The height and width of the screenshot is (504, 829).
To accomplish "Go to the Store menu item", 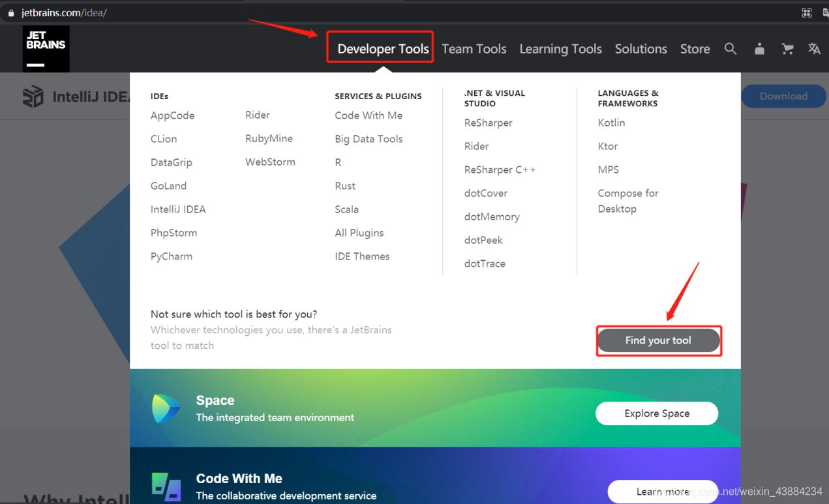I will click(695, 49).
